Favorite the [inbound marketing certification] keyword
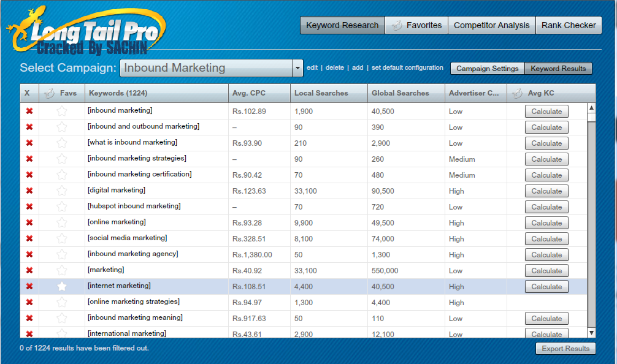617x364 pixels. click(x=62, y=175)
